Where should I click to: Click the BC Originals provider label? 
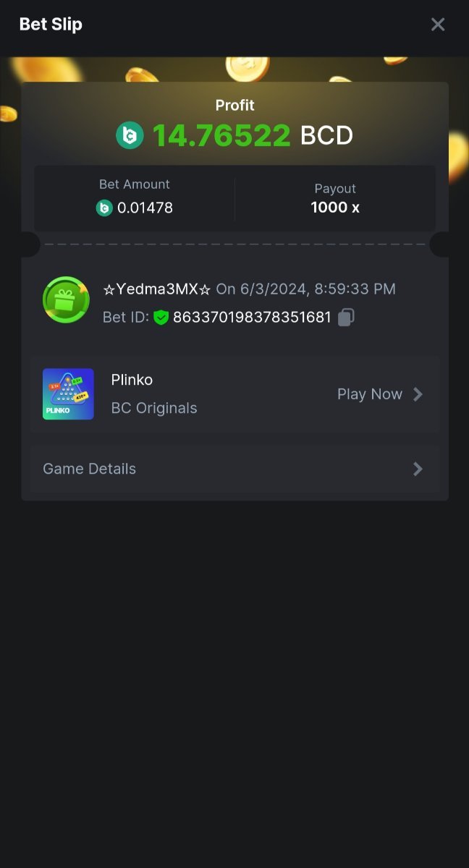[x=154, y=408]
